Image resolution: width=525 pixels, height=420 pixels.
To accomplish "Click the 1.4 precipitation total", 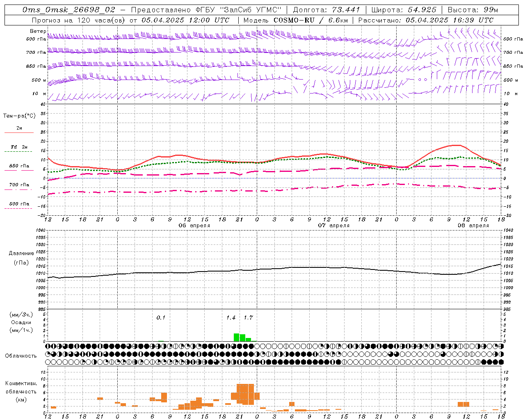I will click(x=231, y=317).
